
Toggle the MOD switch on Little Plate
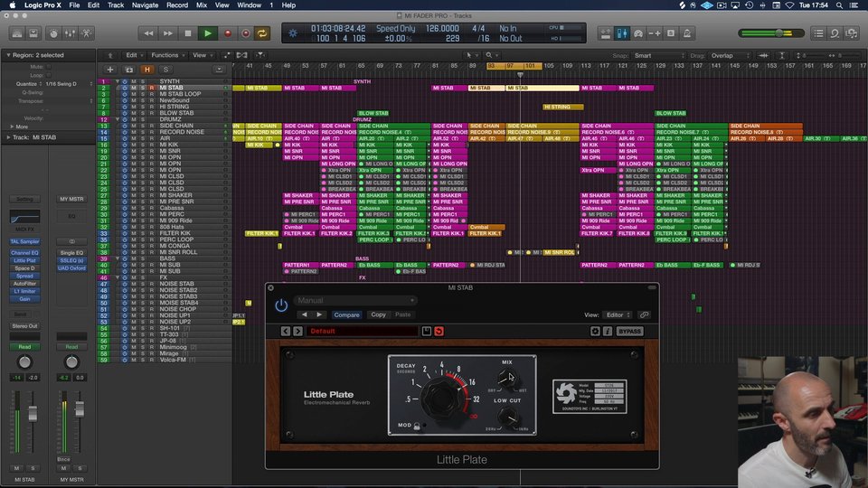[417, 426]
